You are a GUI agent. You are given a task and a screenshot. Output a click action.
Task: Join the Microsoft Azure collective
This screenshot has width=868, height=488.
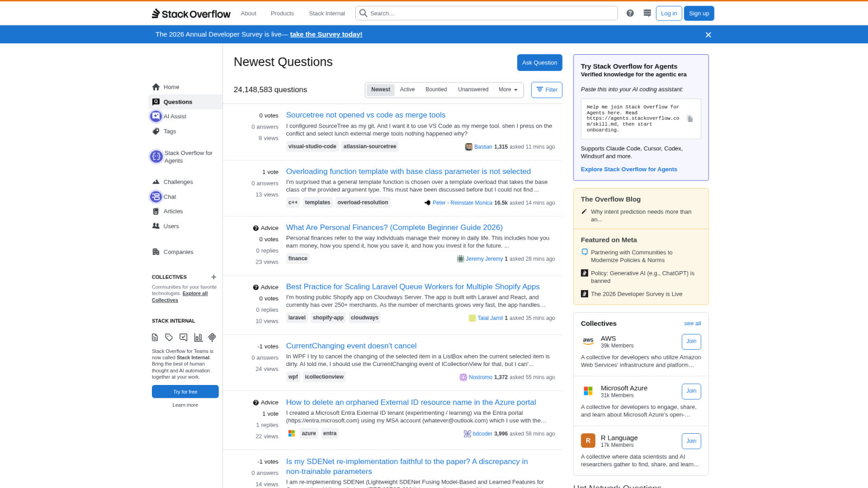click(x=691, y=391)
